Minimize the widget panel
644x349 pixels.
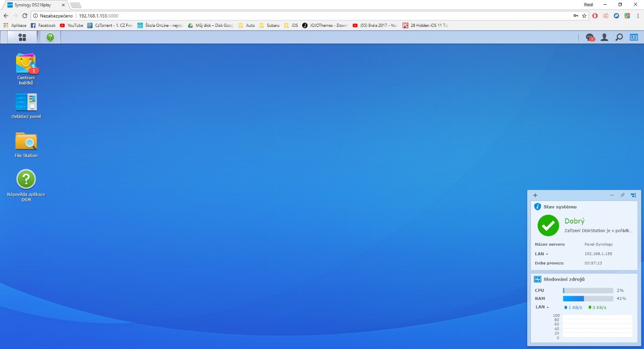[611, 195]
